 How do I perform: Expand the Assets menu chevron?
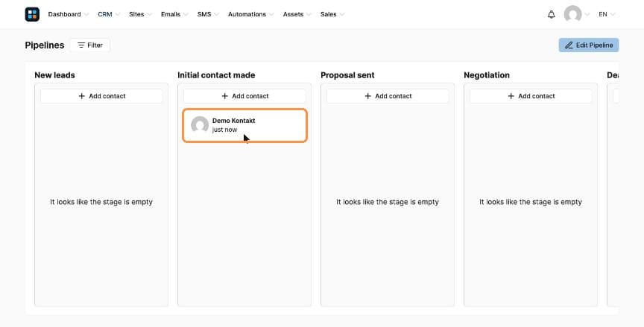pos(309,14)
